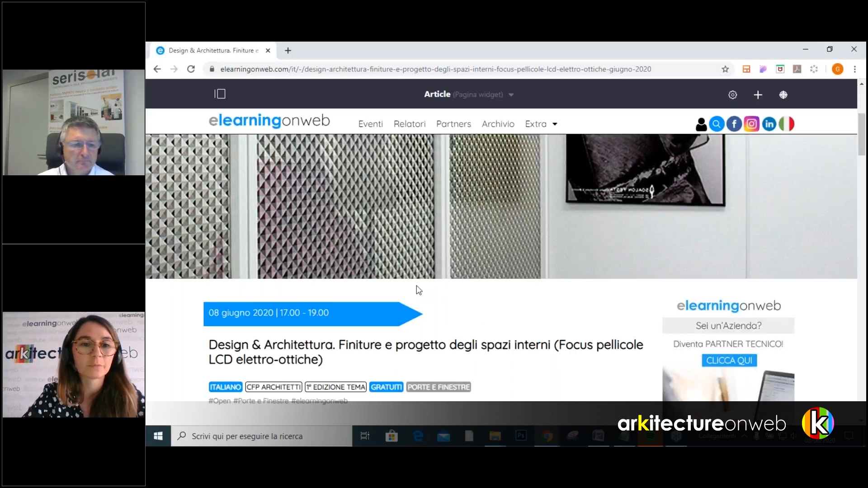
Task: Open Mail app taskbar icon
Action: pyautogui.click(x=443, y=436)
